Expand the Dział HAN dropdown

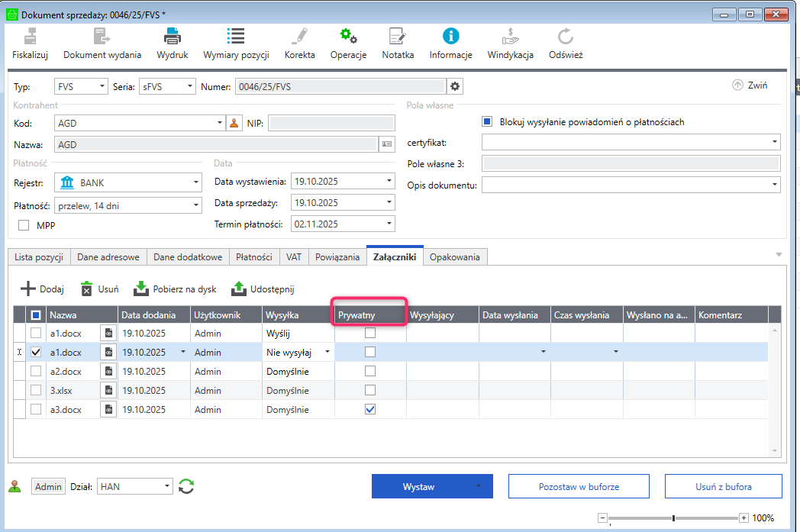(168, 486)
